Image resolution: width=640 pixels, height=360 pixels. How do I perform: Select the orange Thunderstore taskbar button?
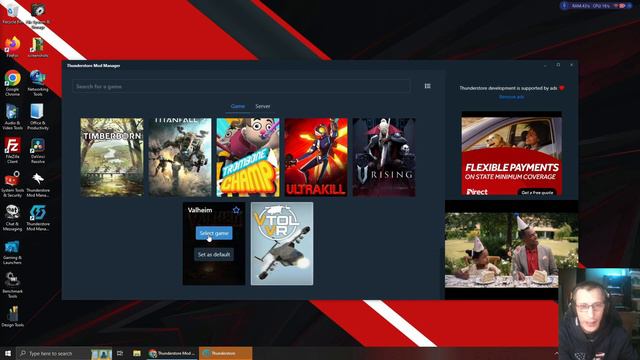click(225, 353)
